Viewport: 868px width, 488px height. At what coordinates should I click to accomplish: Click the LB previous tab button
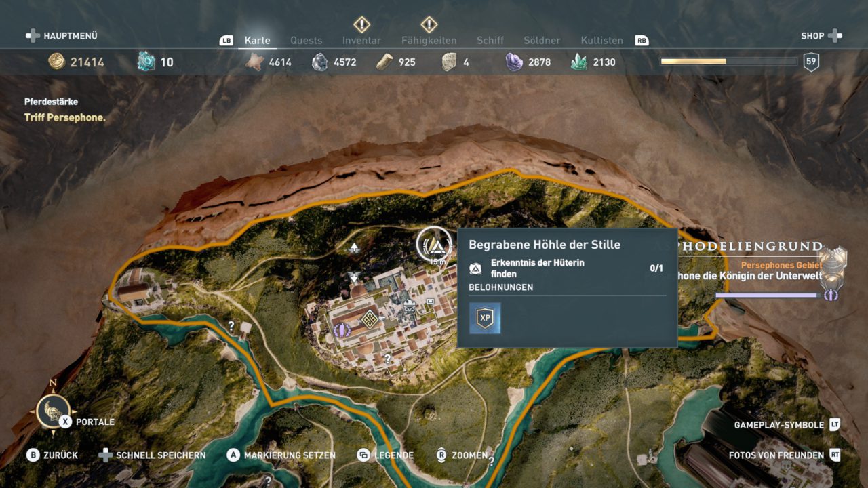(226, 41)
